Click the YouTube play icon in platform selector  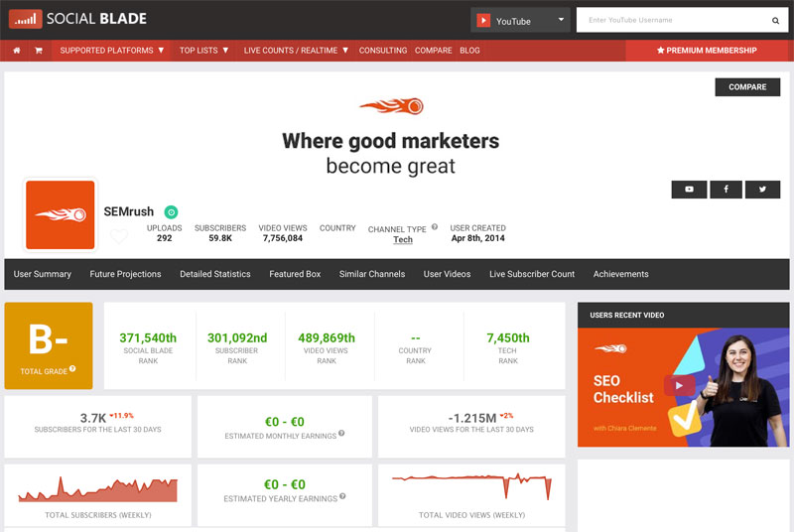[x=483, y=20]
